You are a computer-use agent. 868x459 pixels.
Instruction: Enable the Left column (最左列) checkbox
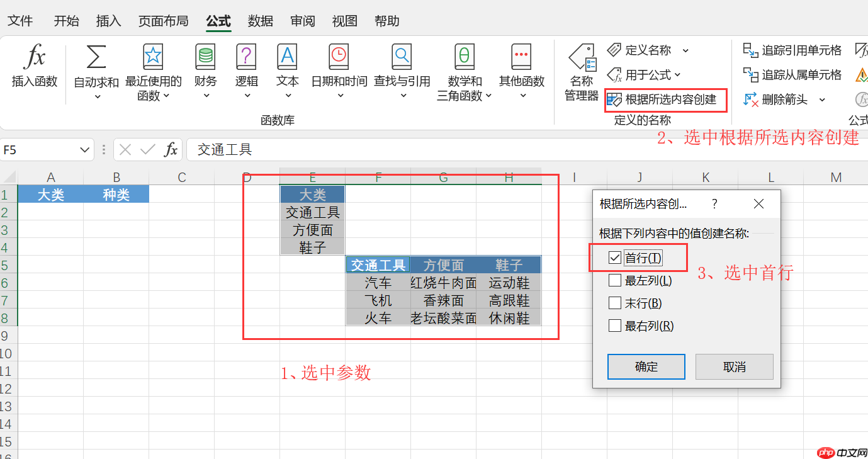[615, 280]
